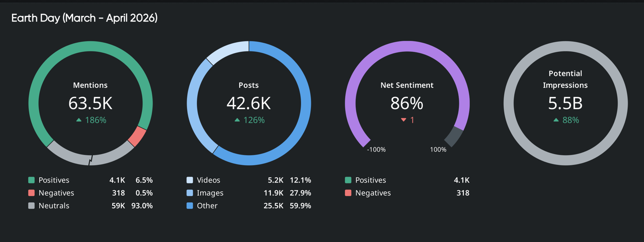The width and height of the screenshot is (644, 242).
Task: Click the Posts 42.6K total value
Action: pos(248,103)
